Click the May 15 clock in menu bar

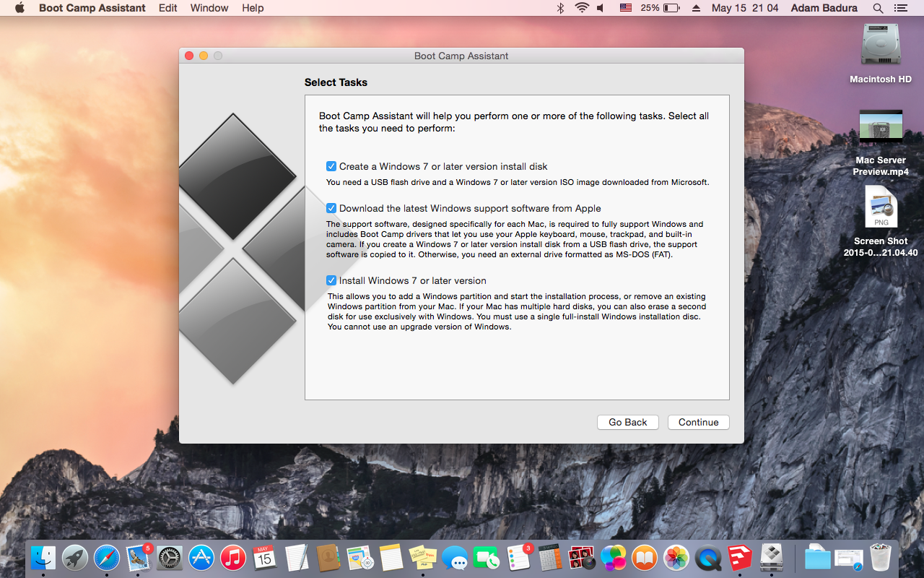[745, 8]
